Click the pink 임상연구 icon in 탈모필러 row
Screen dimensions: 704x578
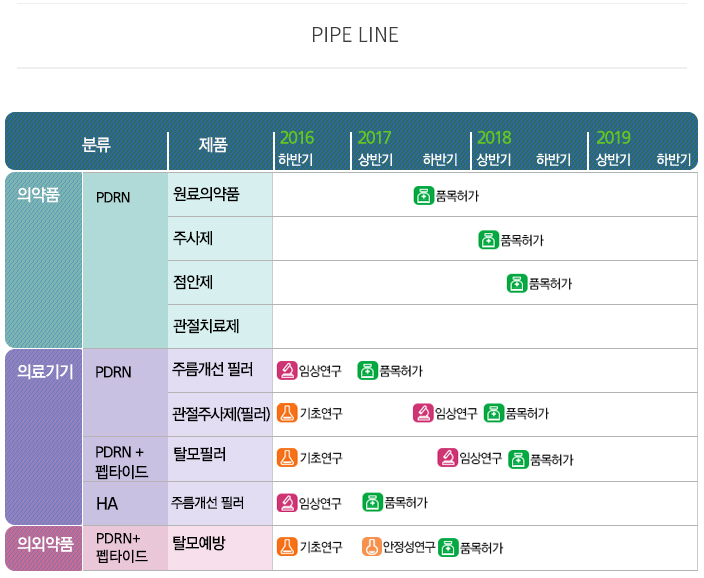[447, 458]
